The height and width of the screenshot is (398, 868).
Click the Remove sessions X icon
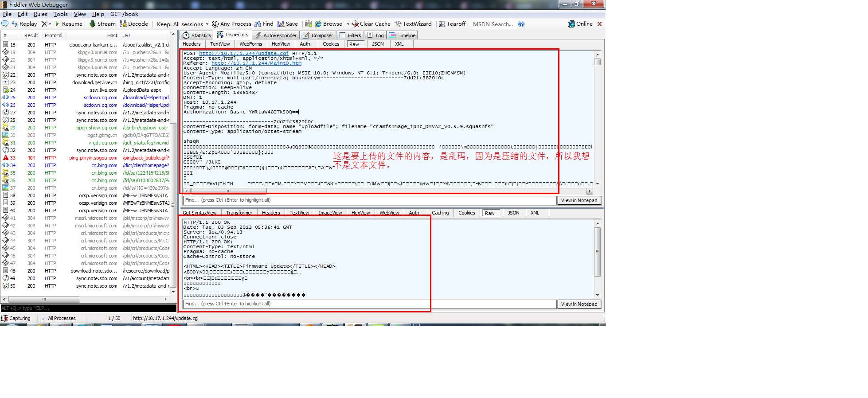(44, 24)
